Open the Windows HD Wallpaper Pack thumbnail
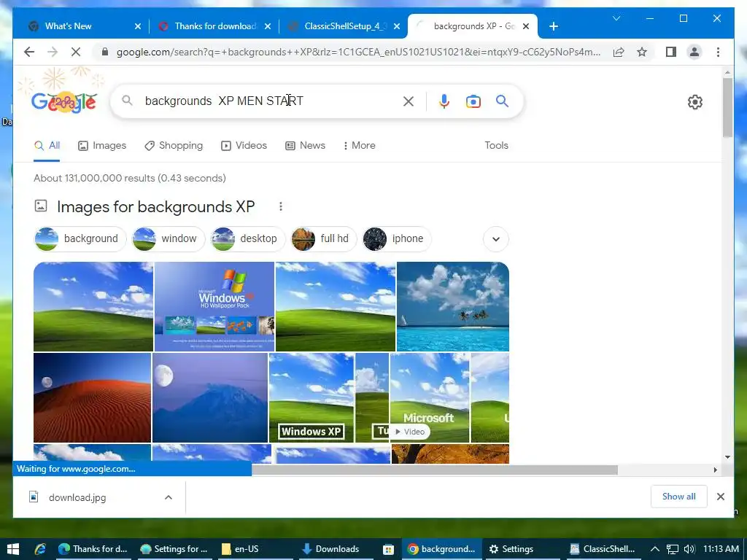The image size is (747, 560). click(214, 306)
